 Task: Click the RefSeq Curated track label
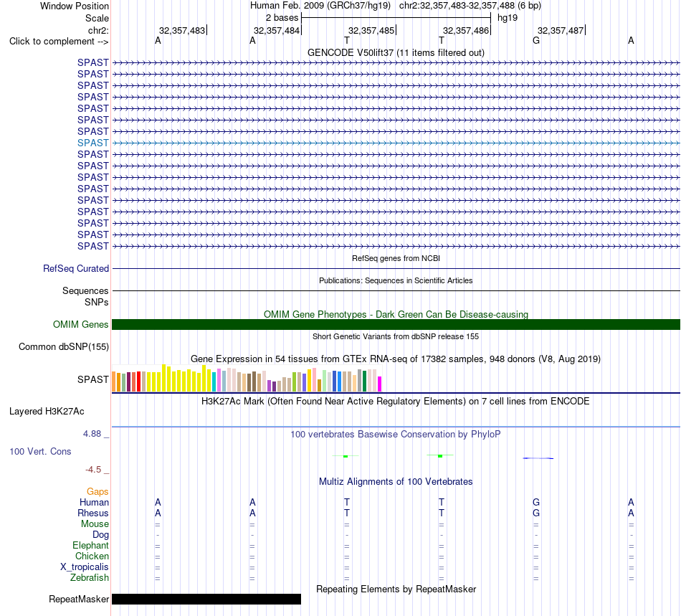tap(76, 268)
